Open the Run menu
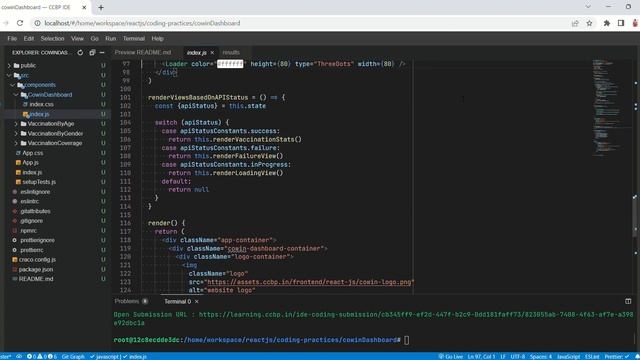The height and width of the screenshot is (360, 640). (x=111, y=38)
